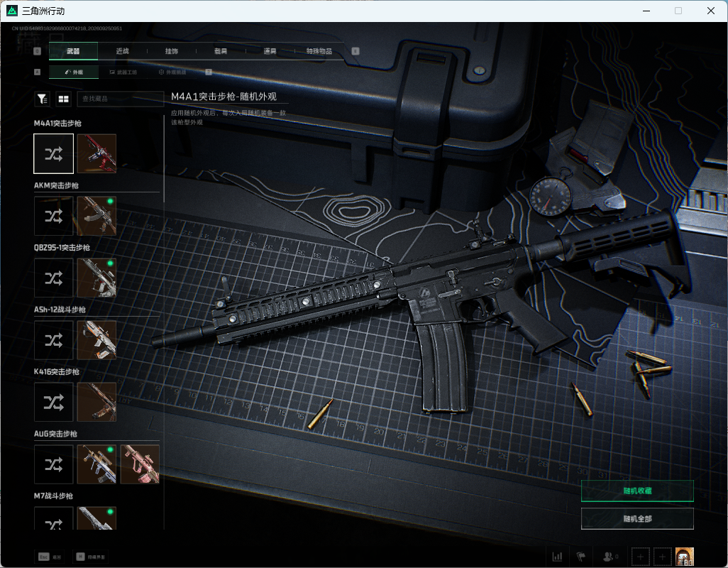Viewport: 728px width, 568px height.
Task: Open the flag icon in bottom bar
Action: click(x=581, y=557)
